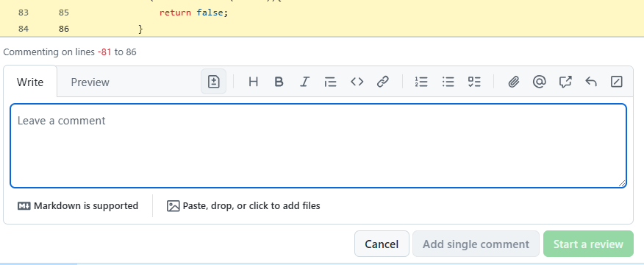Insert a quote block
644x265 pixels.
330,82
